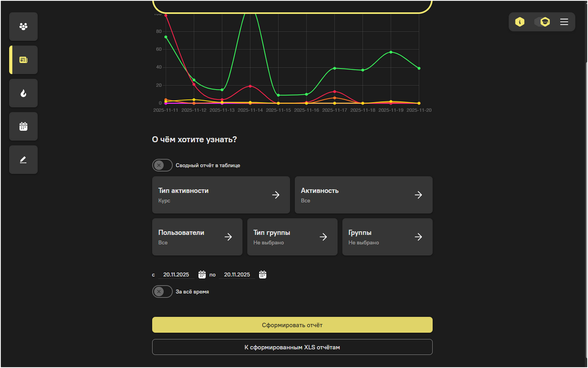This screenshot has height=368, width=588.
Task: Click the green line's 2025-11-19 data point
Action: point(391,52)
